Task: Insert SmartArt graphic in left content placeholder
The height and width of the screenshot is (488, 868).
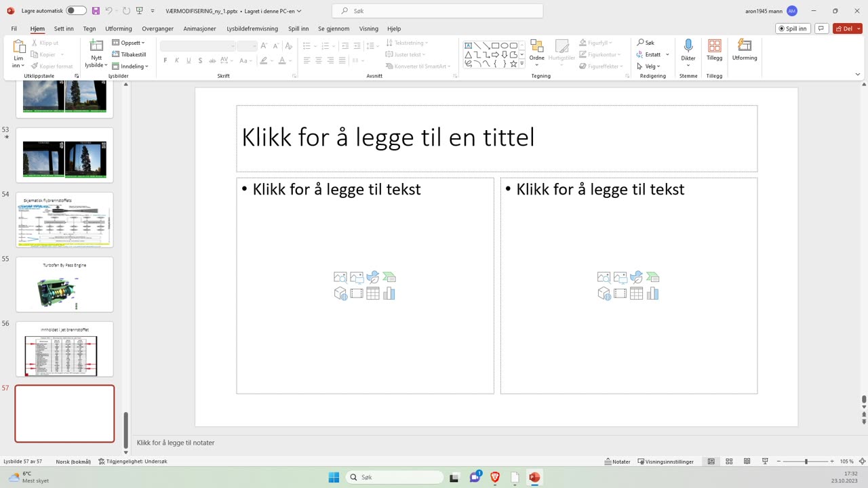Action: point(389,277)
